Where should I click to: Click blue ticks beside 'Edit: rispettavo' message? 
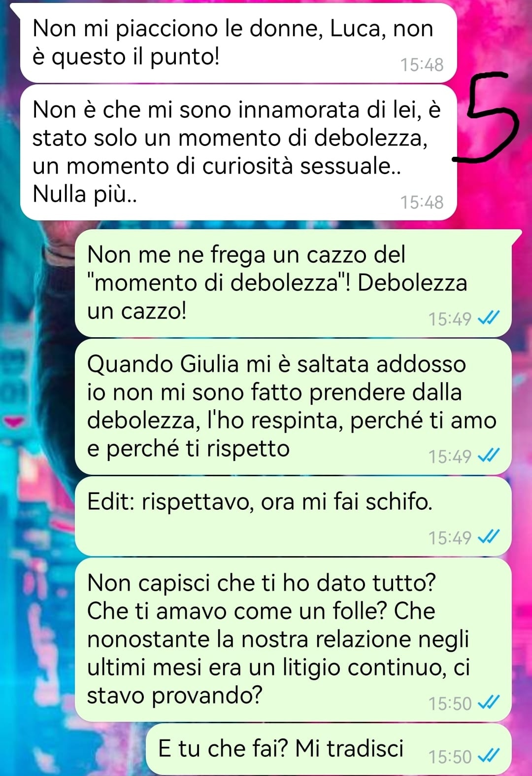[x=489, y=537]
